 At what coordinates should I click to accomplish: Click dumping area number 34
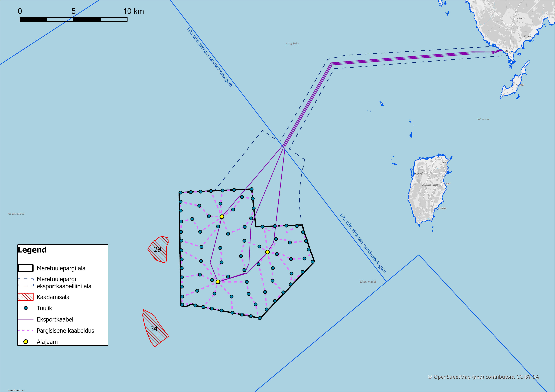coord(154,329)
